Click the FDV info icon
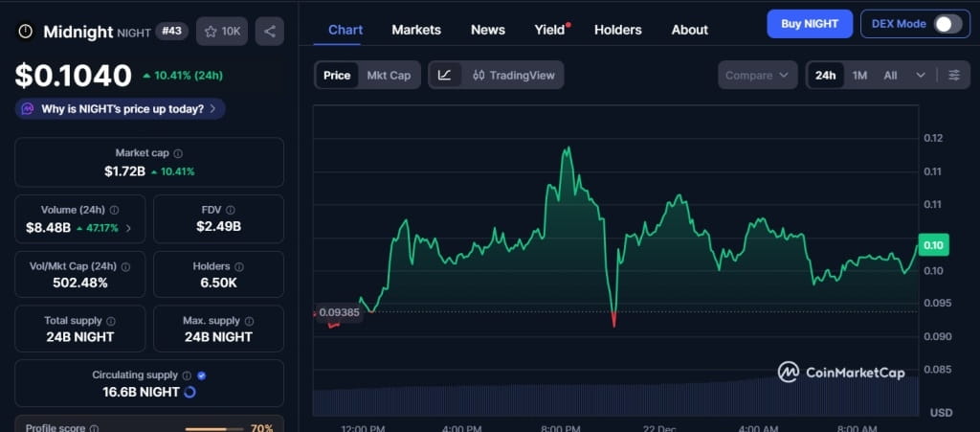The height and width of the screenshot is (432, 980). 231,210
